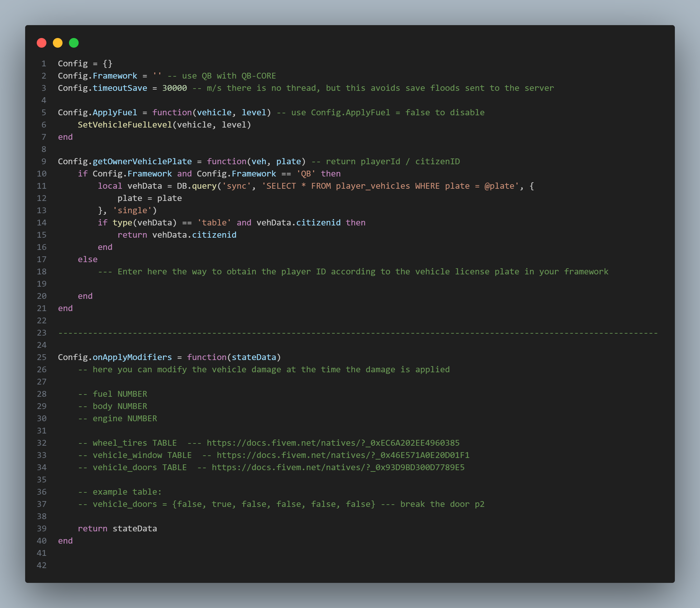
Task: Click the else keyword on line 17
Action: point(88,259)
